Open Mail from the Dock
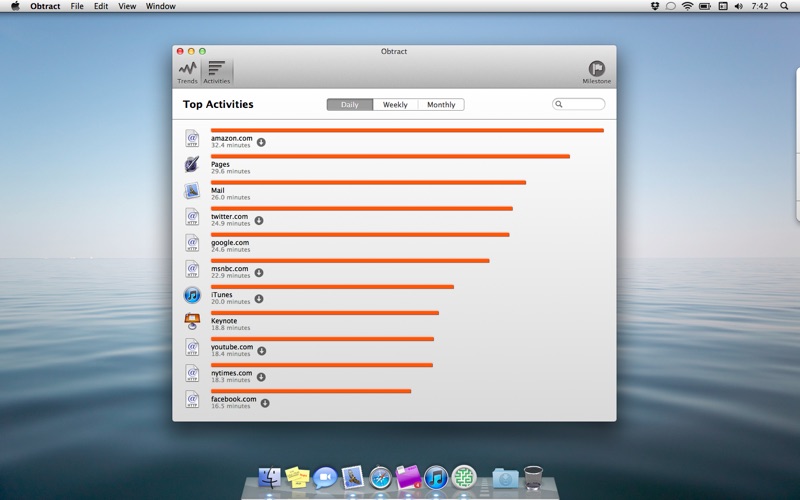 tap(353, 478)
